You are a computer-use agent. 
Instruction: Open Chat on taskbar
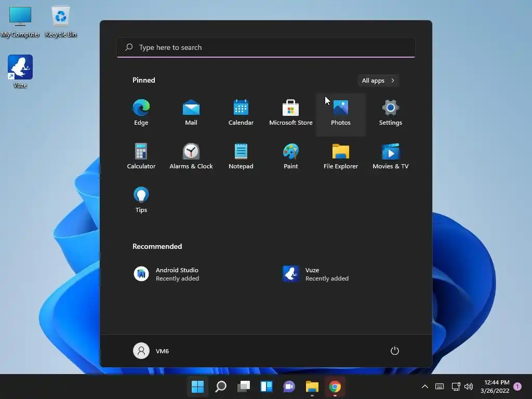pyautogui.click(x=289, y=387)
